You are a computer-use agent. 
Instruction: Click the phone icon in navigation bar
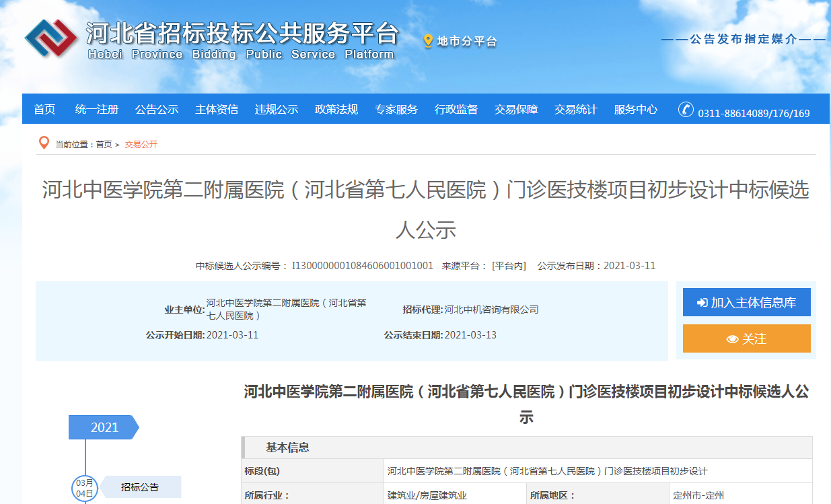click(686, 110)
